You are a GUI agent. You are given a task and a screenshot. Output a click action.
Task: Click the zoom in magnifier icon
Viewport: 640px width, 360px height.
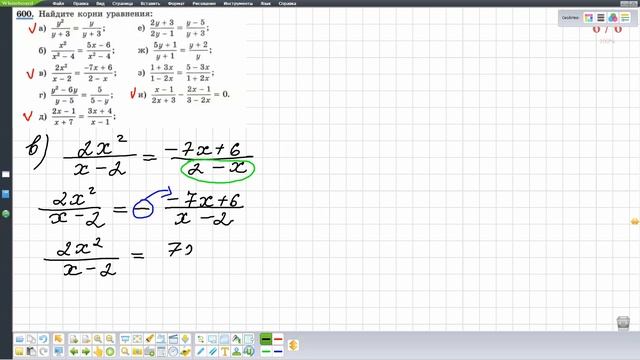pos(98,339)
